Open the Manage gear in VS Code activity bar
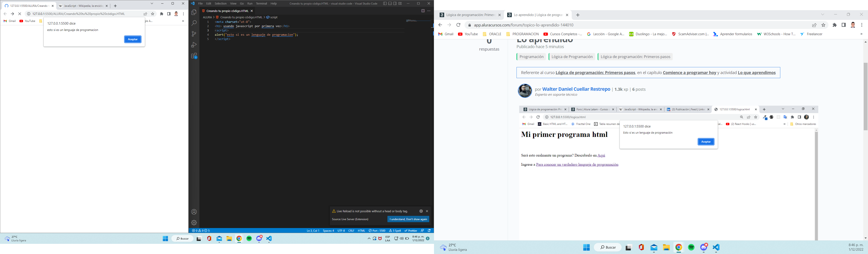The image size is (868, 254). point(194,222)
